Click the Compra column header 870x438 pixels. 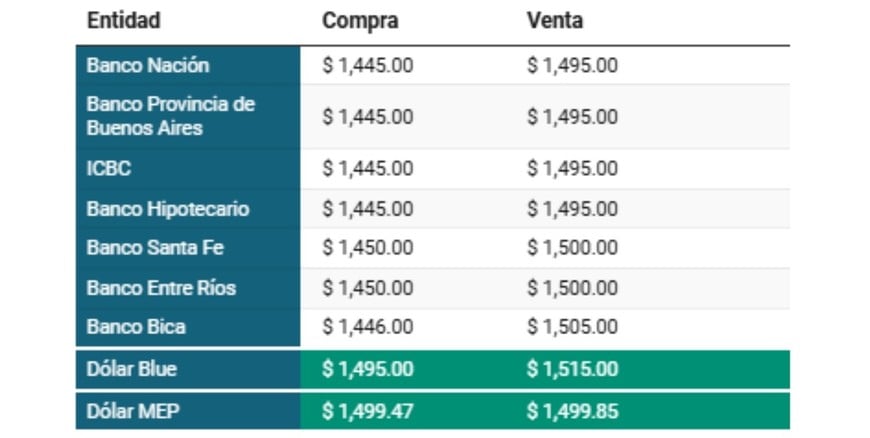coord(360,21)
